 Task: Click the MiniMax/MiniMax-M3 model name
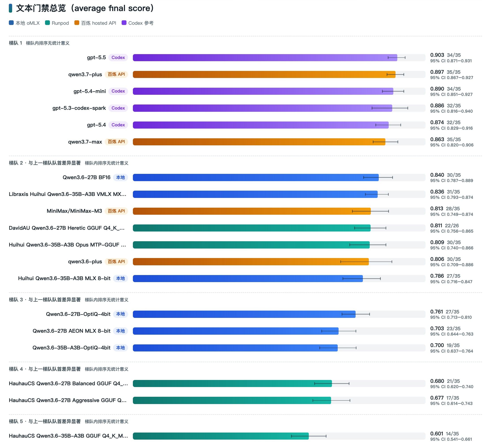74,211
